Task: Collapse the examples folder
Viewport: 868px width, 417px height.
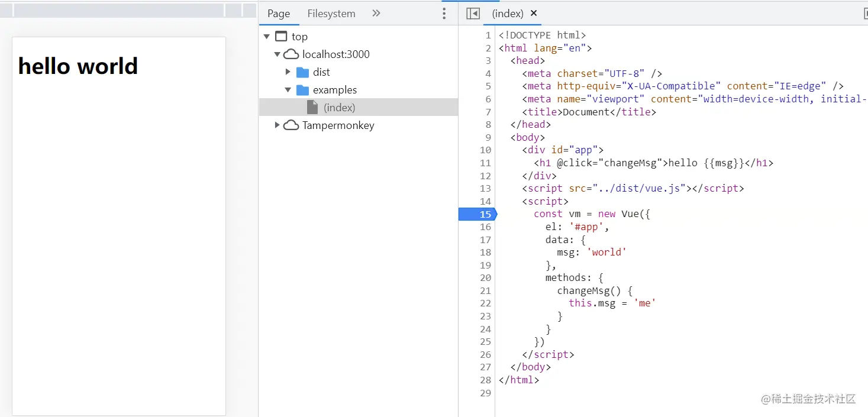Action: (288, 90)
